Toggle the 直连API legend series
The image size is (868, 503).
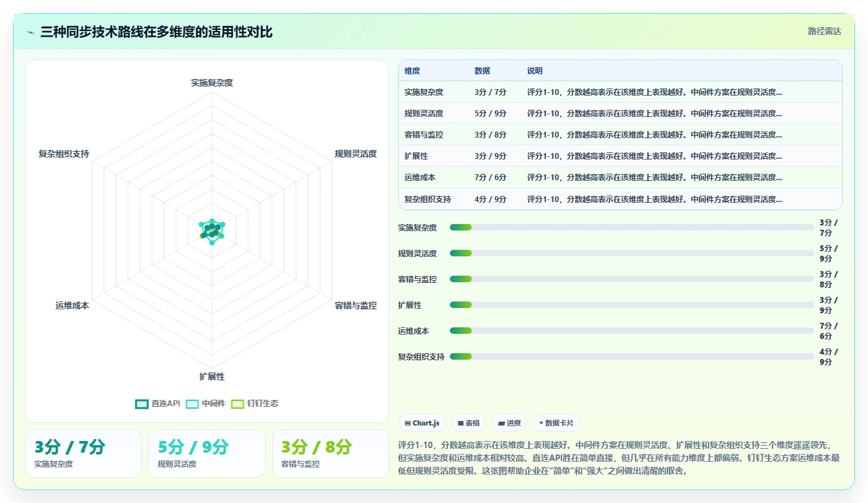coord(157,404)
